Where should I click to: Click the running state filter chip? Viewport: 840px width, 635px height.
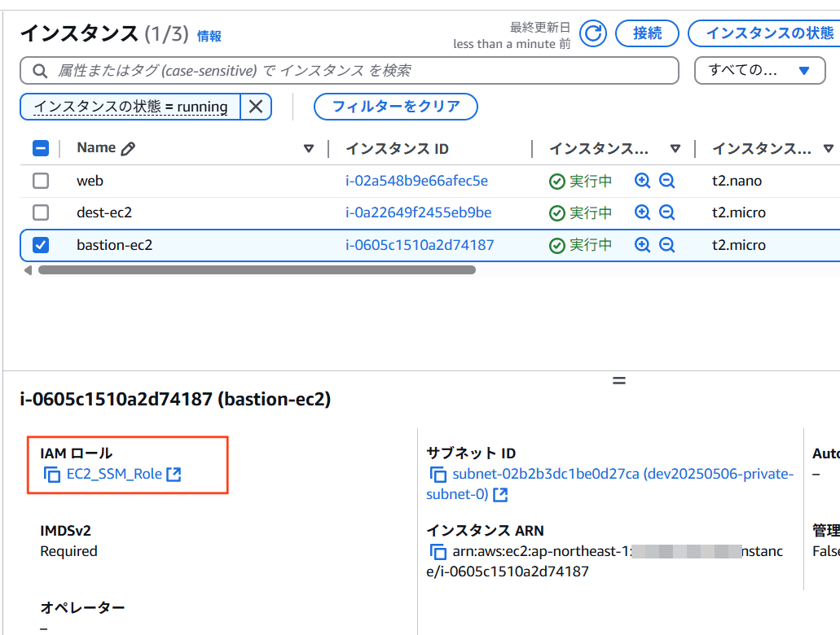tap(130, 107)
